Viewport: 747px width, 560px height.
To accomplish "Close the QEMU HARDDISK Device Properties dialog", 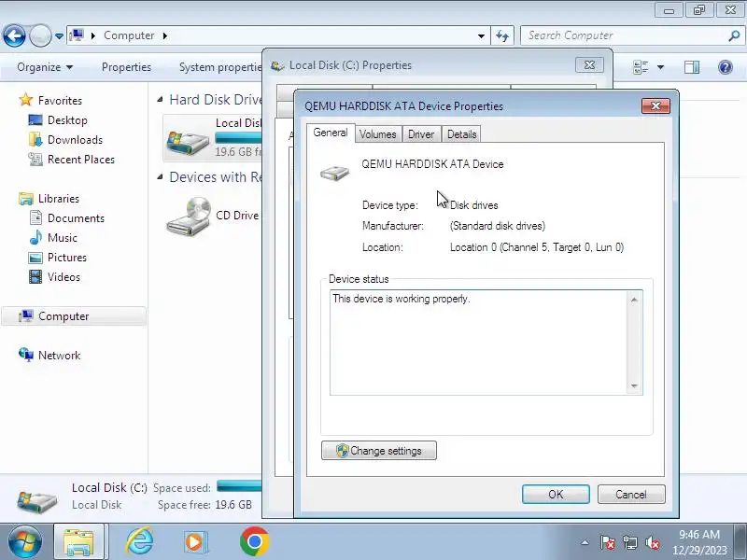I will click(655, 105).
